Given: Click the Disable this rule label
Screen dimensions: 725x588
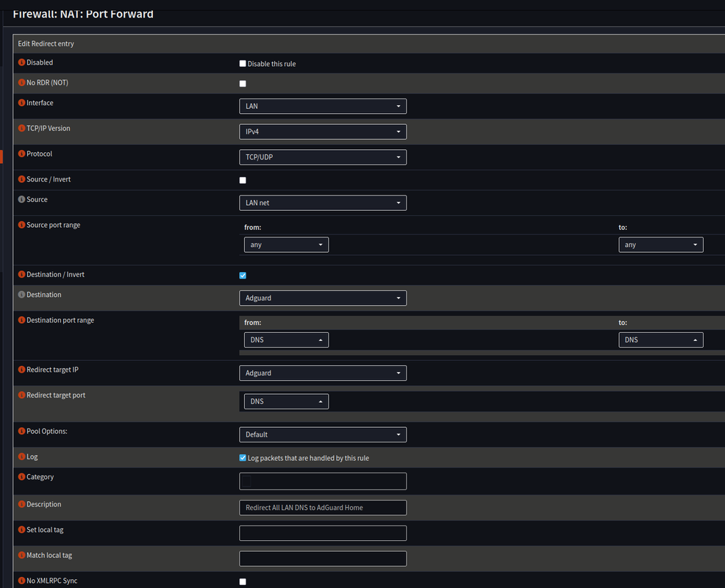Looking at the screenshot, I should (x=271, y=64).
